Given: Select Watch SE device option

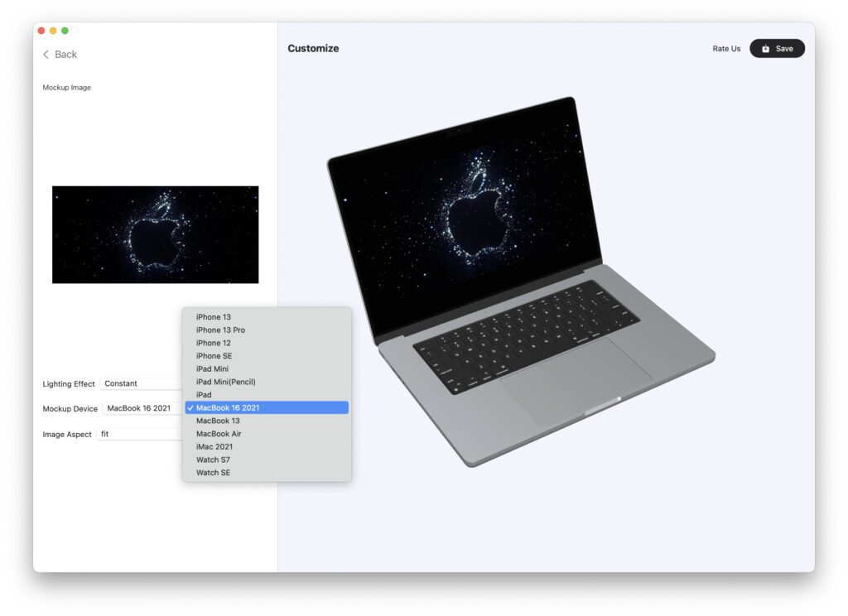Looking at the screenshot, I should pyautogui.click(x=213, y=473).
